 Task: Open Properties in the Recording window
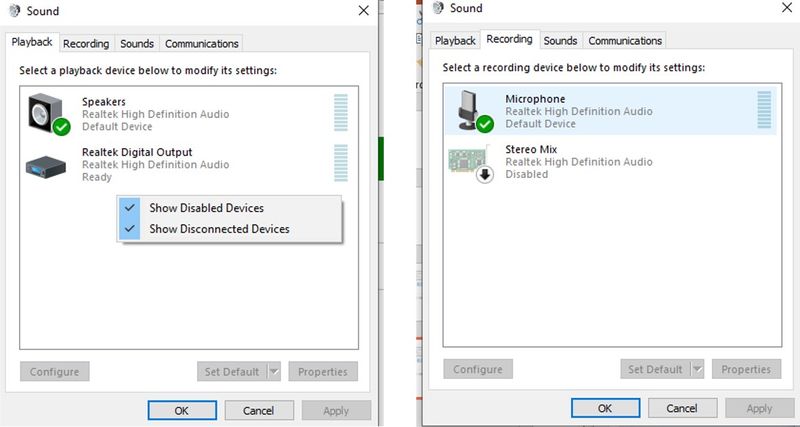click(746, 369)
